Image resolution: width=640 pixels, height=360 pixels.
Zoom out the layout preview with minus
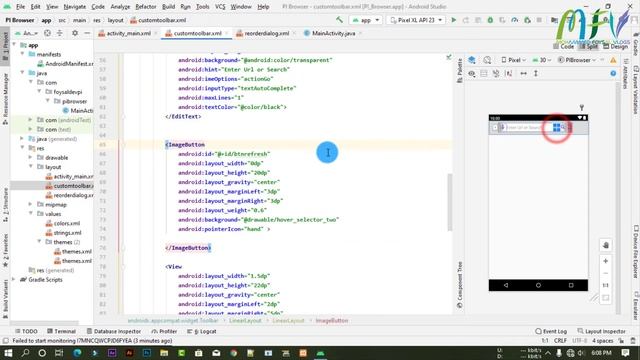click(606, 273)
